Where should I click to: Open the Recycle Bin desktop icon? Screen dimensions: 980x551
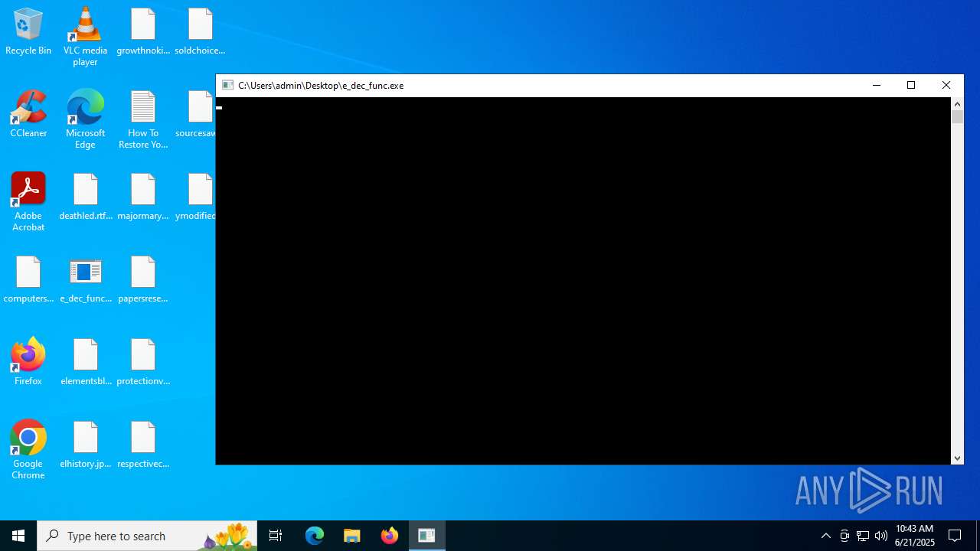(28, 32)
